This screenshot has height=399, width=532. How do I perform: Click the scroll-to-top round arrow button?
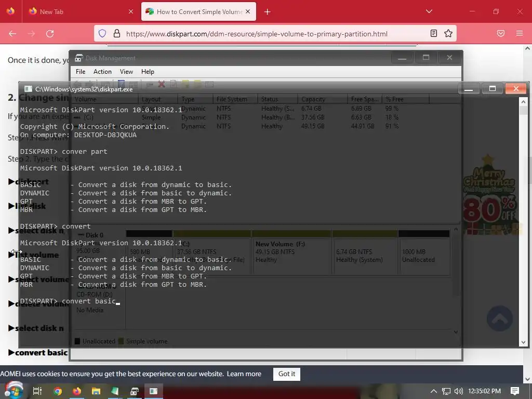pyautogui.click(x=499, y=318)
